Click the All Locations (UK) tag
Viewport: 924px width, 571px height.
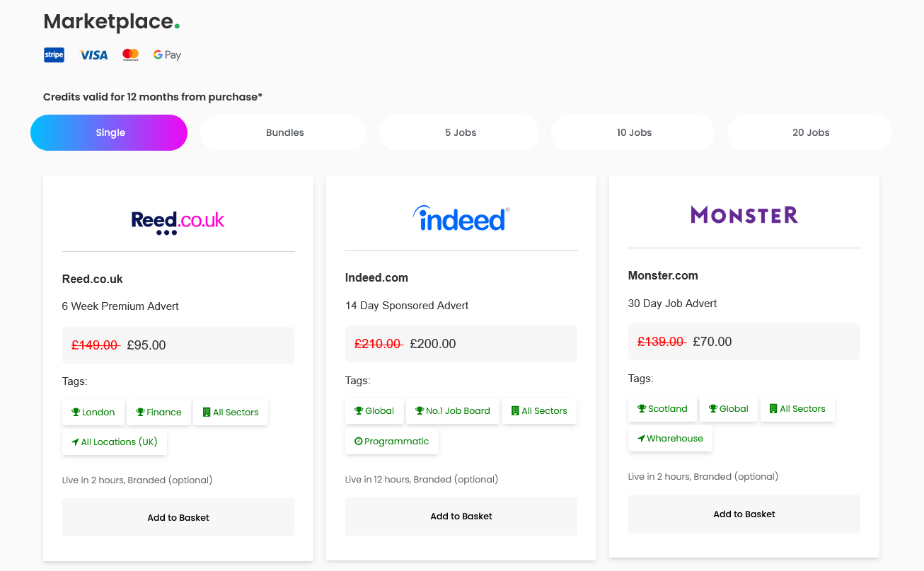(115, 442)
